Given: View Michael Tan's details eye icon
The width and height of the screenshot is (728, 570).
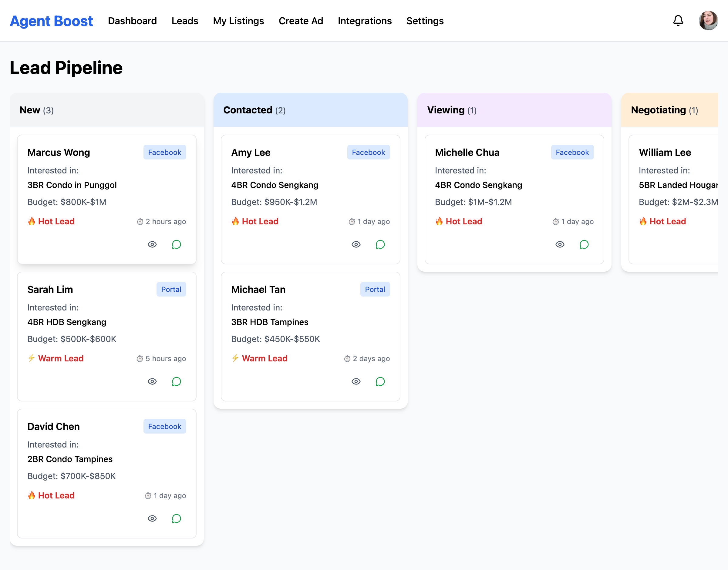Looking at the screenshot, I should (x=356, y=381).
